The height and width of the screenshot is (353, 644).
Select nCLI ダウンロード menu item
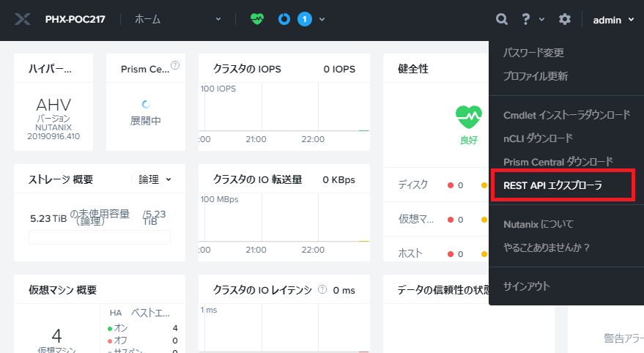tap(538, 138)
